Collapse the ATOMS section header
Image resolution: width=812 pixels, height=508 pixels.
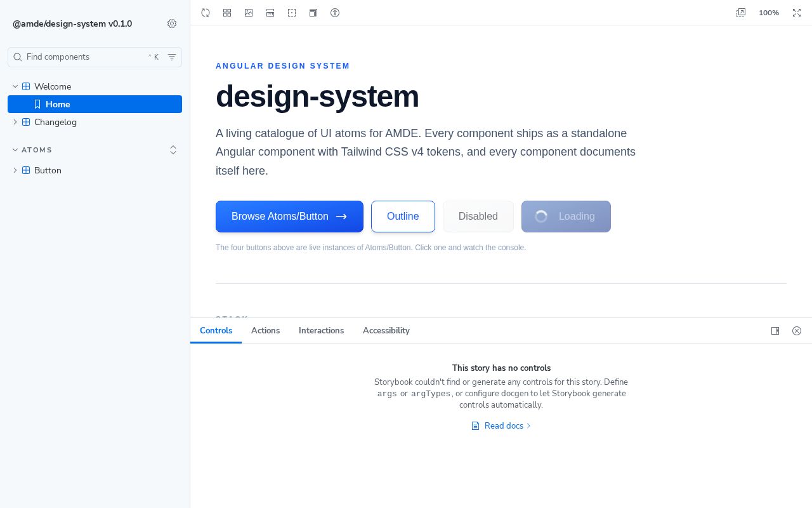tap(37, 150)
